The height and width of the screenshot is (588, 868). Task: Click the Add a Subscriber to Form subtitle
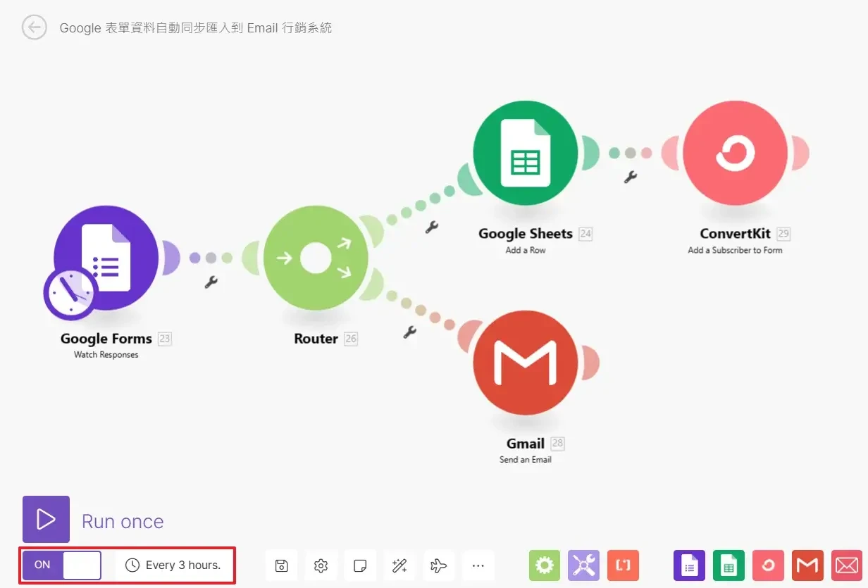(x=735, y=250)
